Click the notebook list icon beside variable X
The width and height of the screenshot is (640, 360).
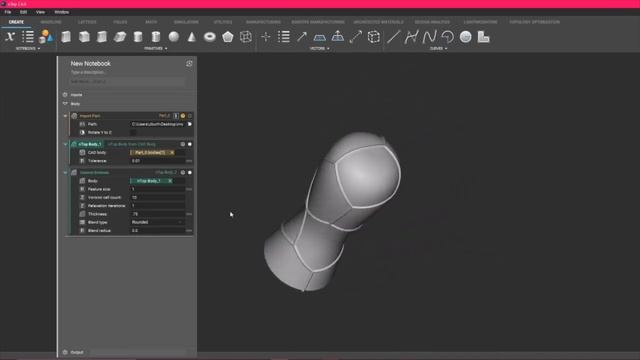28,37
